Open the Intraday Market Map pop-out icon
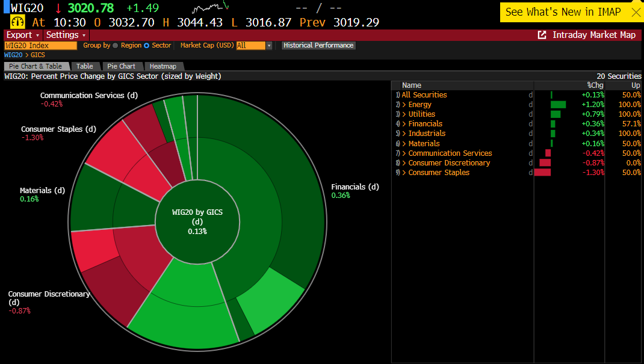 pyautogui.click(x=542, y=35)
